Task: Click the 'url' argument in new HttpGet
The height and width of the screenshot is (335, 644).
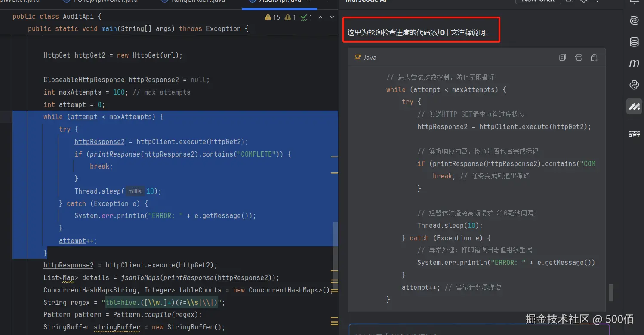Action: [169, 55]
